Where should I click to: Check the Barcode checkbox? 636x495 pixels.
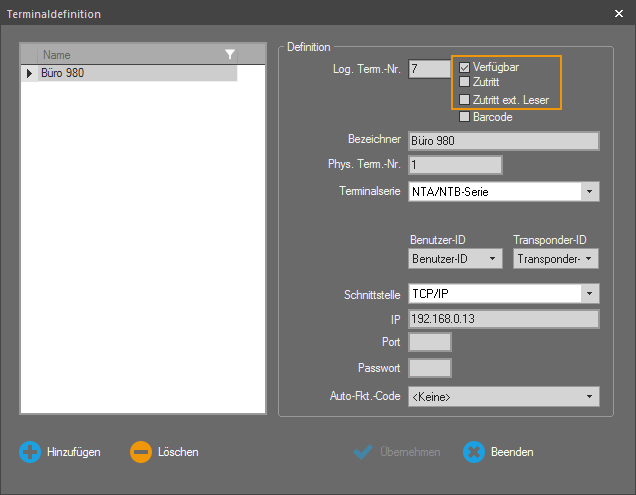coord(464,117)
